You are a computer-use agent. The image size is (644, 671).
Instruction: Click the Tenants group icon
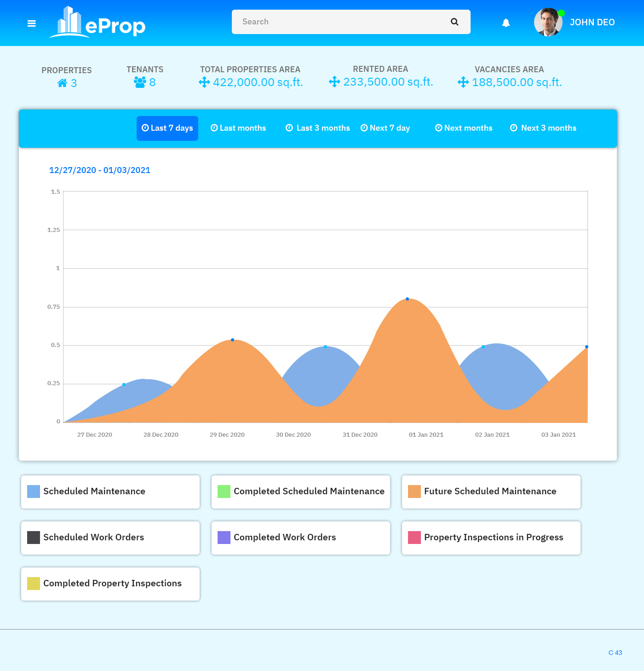point(140,82)
